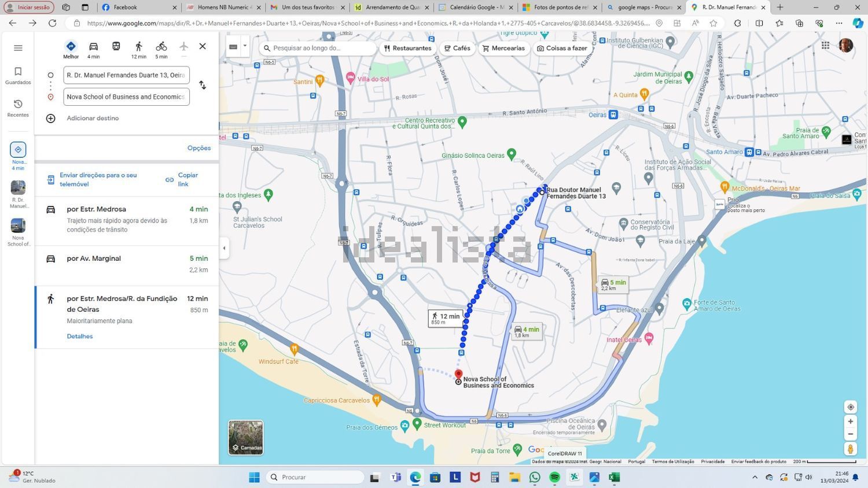
Task: Open the Nova 4 min sidebar shortcut
Action: click(18, 156)
